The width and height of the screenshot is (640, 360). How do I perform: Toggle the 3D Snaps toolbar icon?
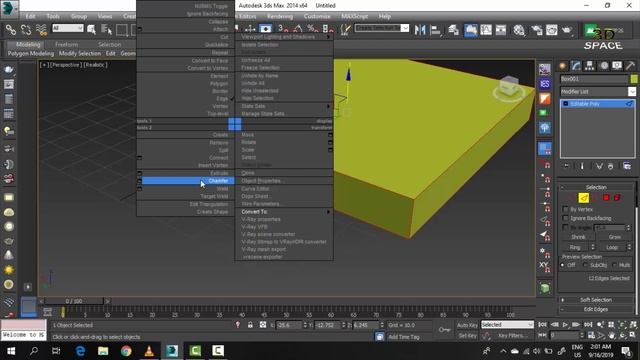[282, 29]
